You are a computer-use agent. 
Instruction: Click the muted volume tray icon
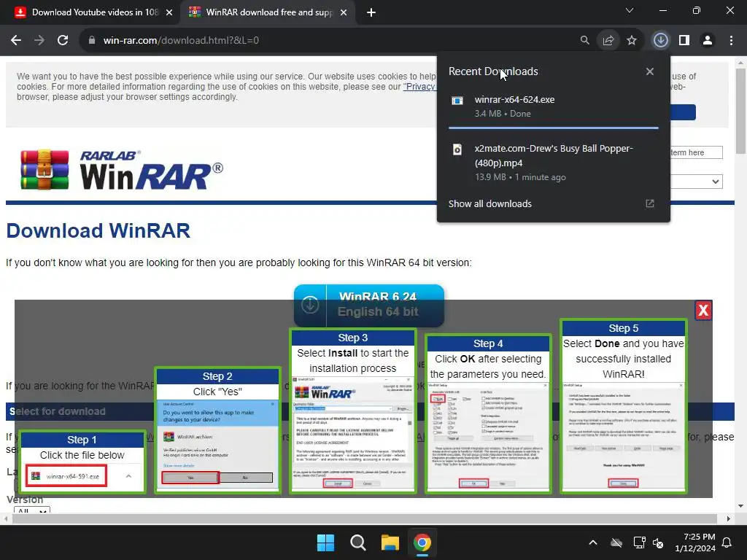(x=658, y=542)
